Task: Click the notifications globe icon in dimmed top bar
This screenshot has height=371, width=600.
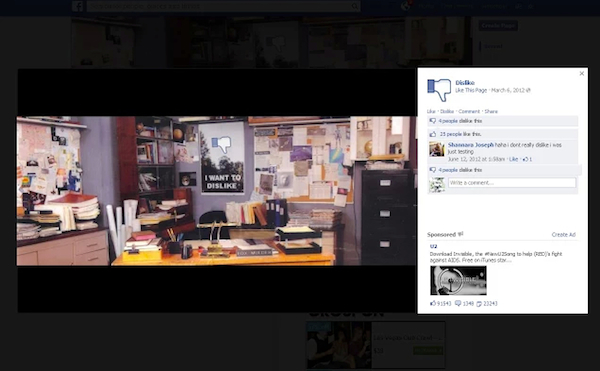Action: coord(406,6)
